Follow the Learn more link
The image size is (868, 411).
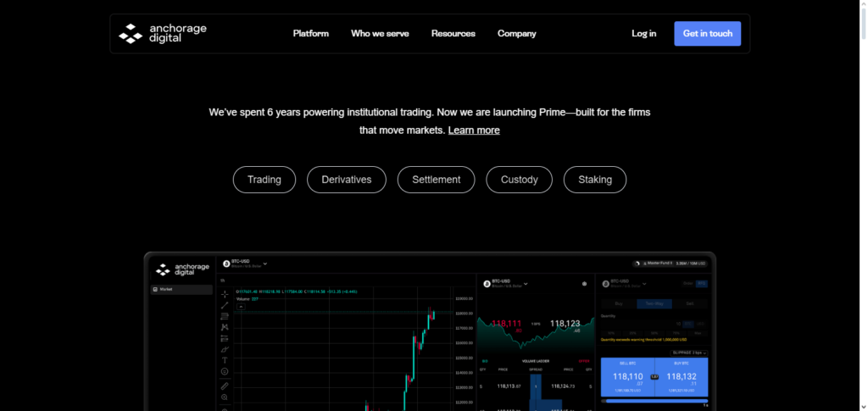tap(474, 131)
